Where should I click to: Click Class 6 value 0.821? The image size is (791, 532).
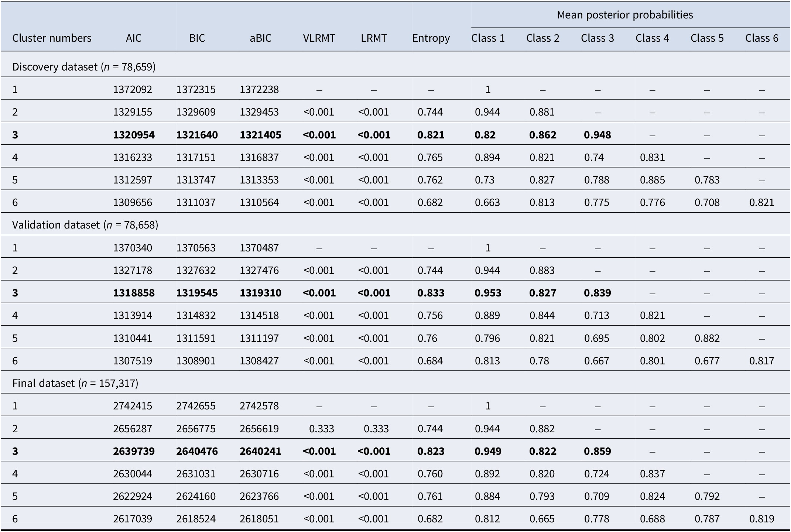[762, 202]
